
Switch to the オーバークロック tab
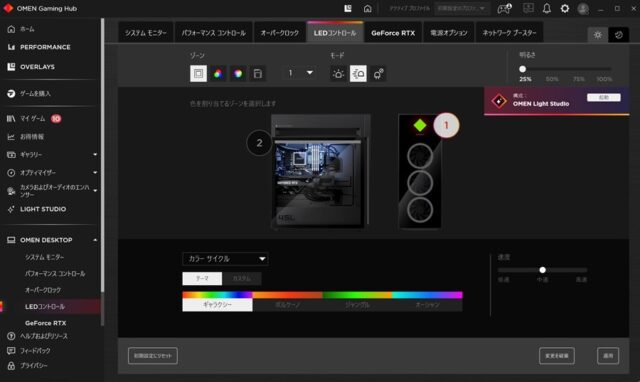[x=280, y=33]
